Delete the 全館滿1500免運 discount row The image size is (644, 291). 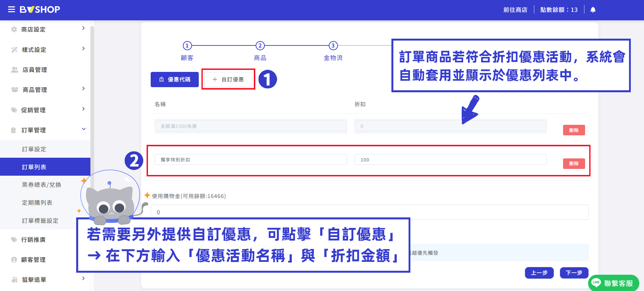[574, 130]
